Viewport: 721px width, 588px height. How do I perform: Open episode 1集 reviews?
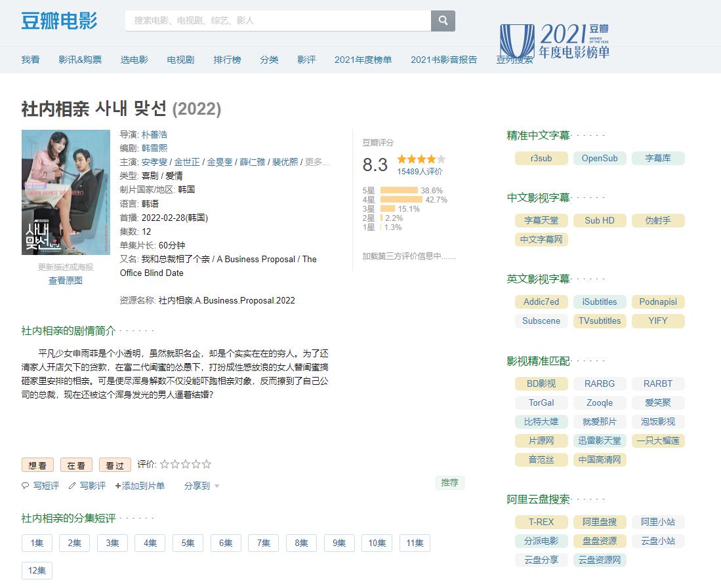click(37, 543)
